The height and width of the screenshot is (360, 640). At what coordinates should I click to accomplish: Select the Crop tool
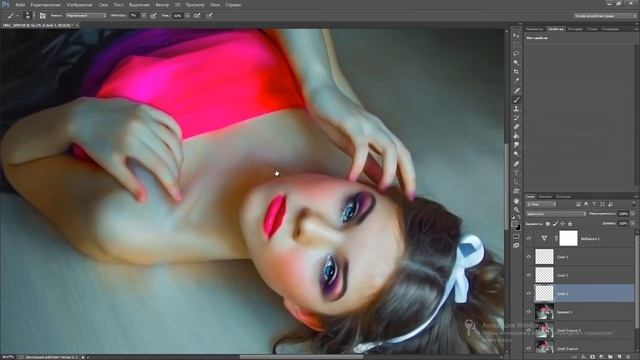coord(516,71)
